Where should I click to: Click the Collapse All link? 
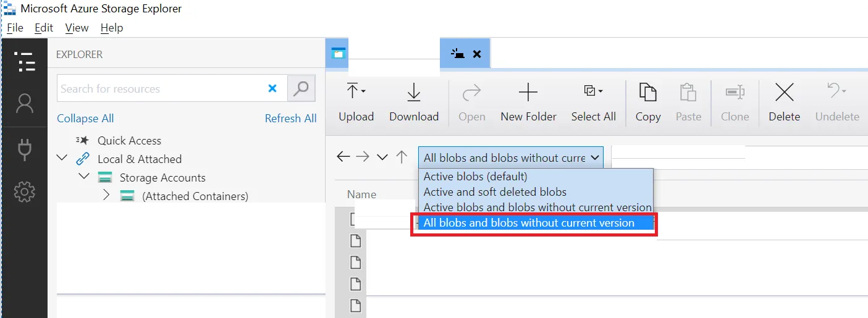tap(85, 119)
